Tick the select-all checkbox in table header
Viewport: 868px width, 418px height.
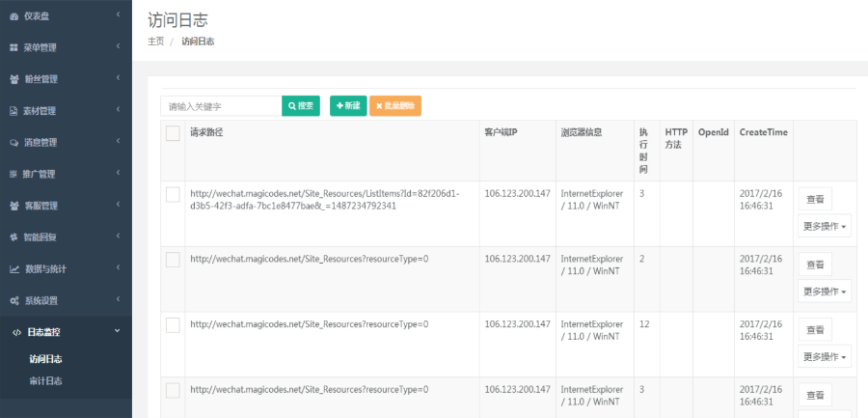click(173, 133)
